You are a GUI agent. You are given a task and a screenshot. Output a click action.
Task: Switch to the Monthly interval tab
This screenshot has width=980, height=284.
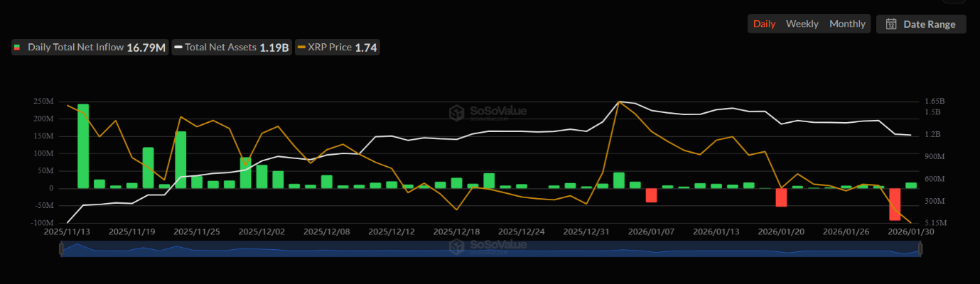847,23
